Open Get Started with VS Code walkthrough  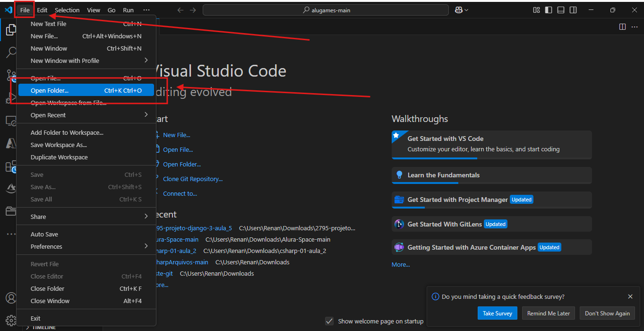491,145
